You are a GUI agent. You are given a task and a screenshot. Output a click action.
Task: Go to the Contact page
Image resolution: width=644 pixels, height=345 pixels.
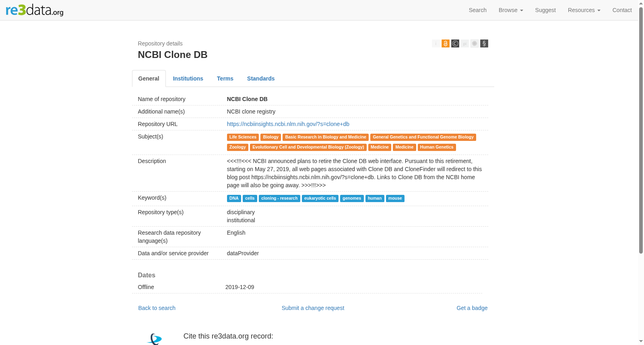tap(622, 10)
